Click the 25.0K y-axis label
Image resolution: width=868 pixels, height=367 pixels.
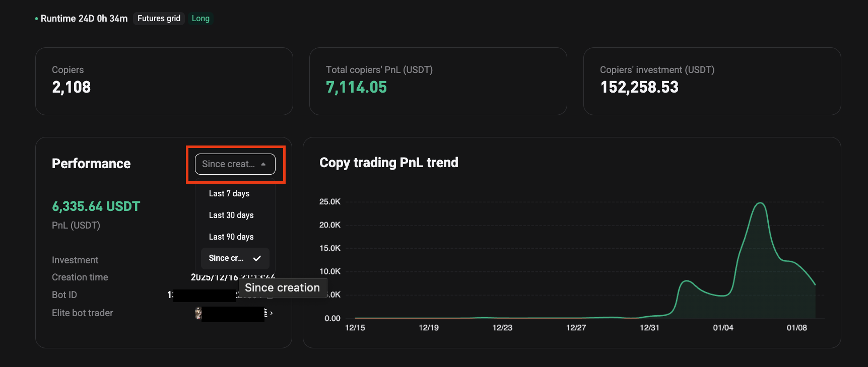coord(330,202)
